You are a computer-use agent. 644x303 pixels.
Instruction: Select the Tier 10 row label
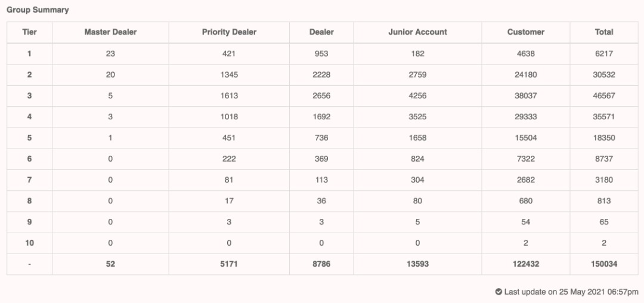29,243
